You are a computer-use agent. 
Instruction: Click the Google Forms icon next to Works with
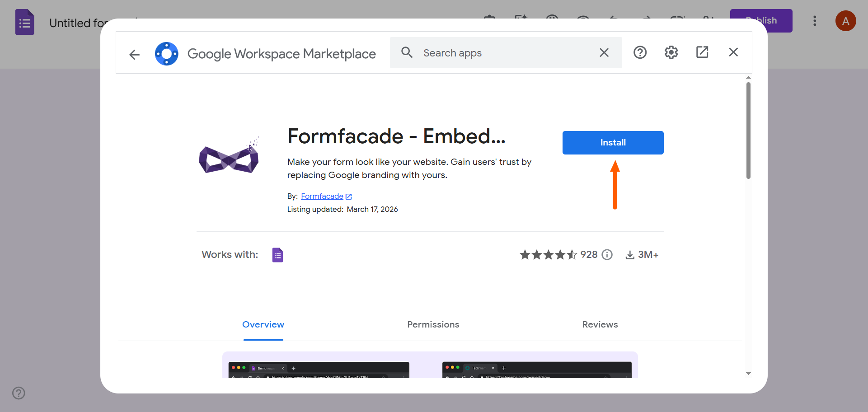point(277,254)
